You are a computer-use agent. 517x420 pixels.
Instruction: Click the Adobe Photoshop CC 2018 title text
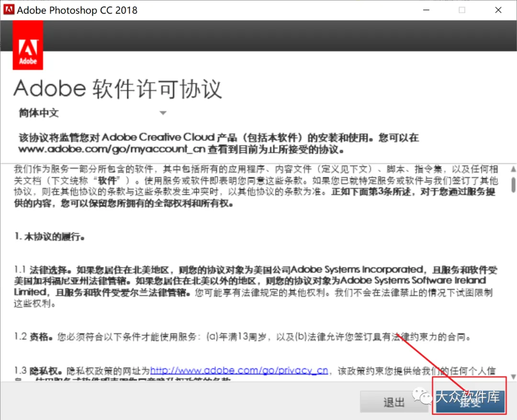pyautogui.click(x=77, y=10)
